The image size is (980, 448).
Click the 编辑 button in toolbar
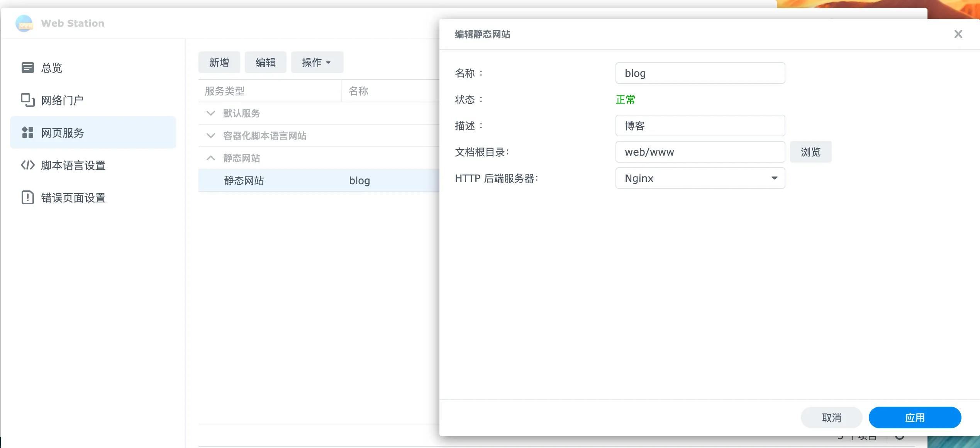coord(265,63)
